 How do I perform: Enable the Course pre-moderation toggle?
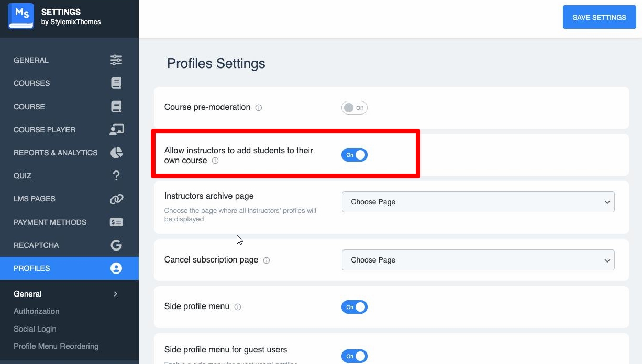355,108
